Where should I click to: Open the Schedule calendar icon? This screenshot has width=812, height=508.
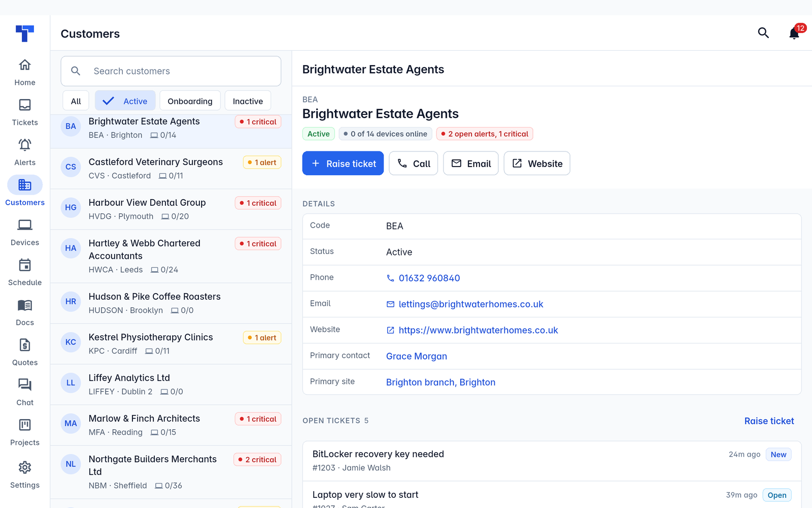point(25,265)
